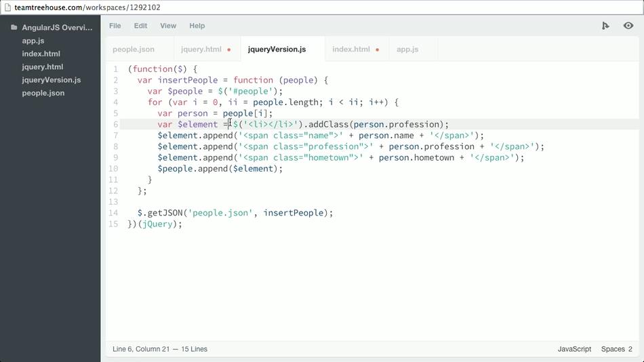Click line number 14 in the gutter

click(113, 213)
